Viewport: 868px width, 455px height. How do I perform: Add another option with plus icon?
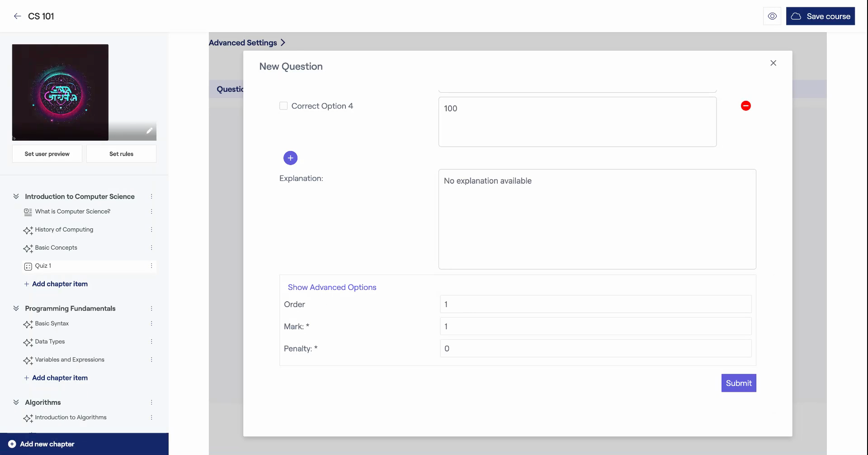(290, 158)
